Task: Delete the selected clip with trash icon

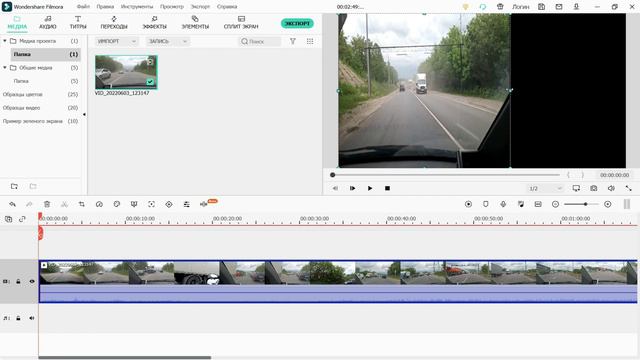Action: [47, 204]
